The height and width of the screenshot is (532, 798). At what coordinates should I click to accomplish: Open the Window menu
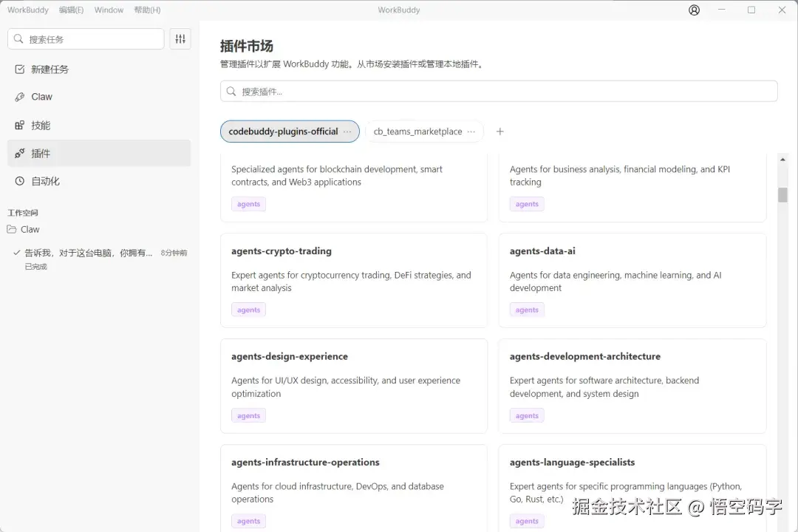click(109, 10)
